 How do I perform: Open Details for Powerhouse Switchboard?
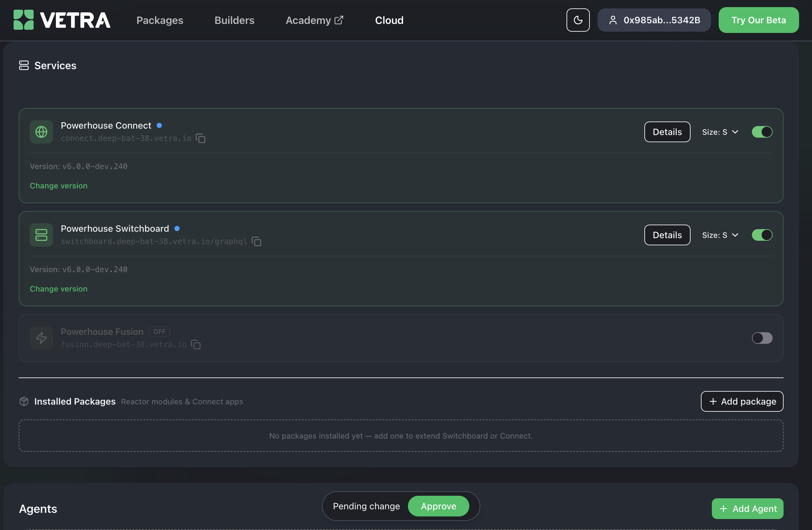point(667,235)
